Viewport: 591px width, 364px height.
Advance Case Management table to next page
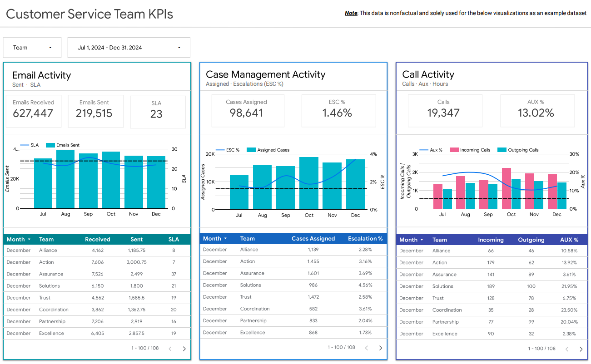(x=381, y=347)
